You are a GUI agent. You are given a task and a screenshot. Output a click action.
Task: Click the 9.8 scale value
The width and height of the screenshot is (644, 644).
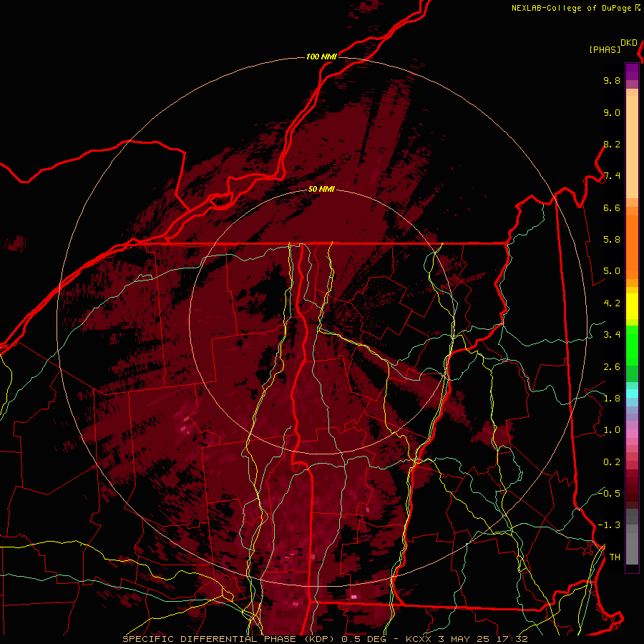pos(612,80)
